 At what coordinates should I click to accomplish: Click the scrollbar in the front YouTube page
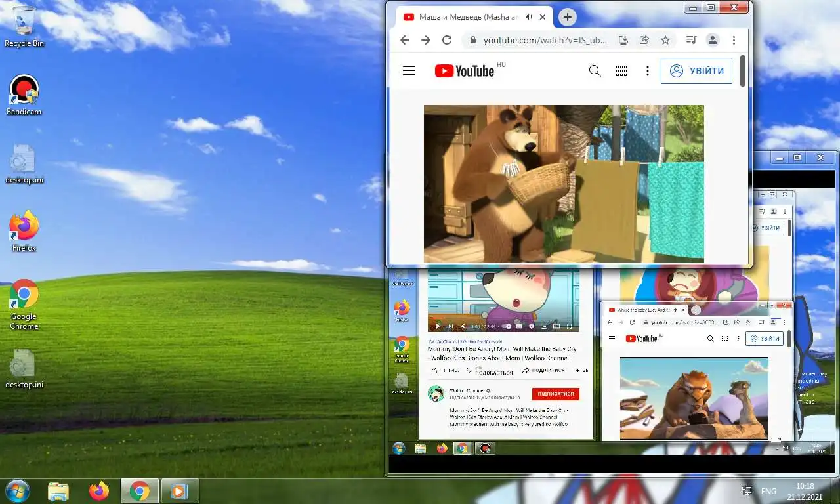743,71
